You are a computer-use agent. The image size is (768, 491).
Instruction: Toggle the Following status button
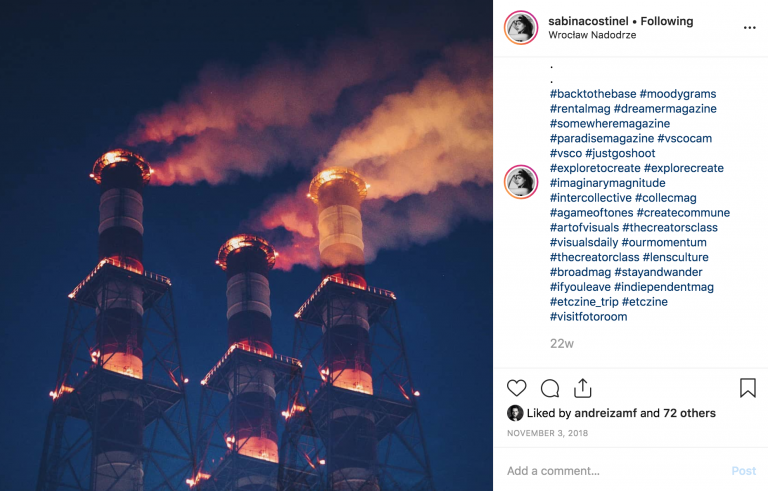coord(667,21)
